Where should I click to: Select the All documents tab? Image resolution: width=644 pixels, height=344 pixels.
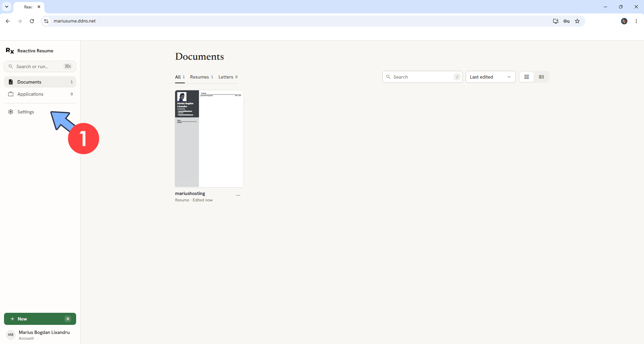point(180,77)
